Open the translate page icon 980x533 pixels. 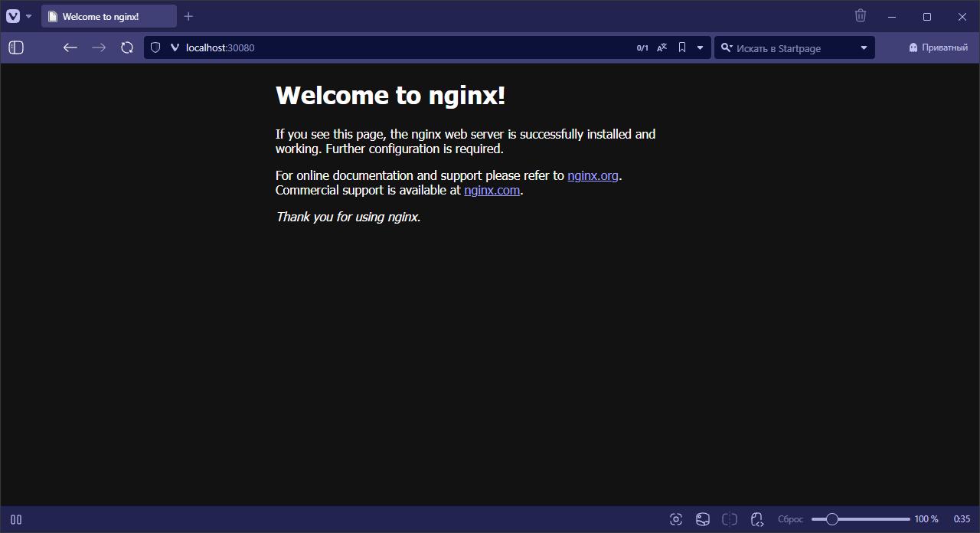[x=662, y=47]
